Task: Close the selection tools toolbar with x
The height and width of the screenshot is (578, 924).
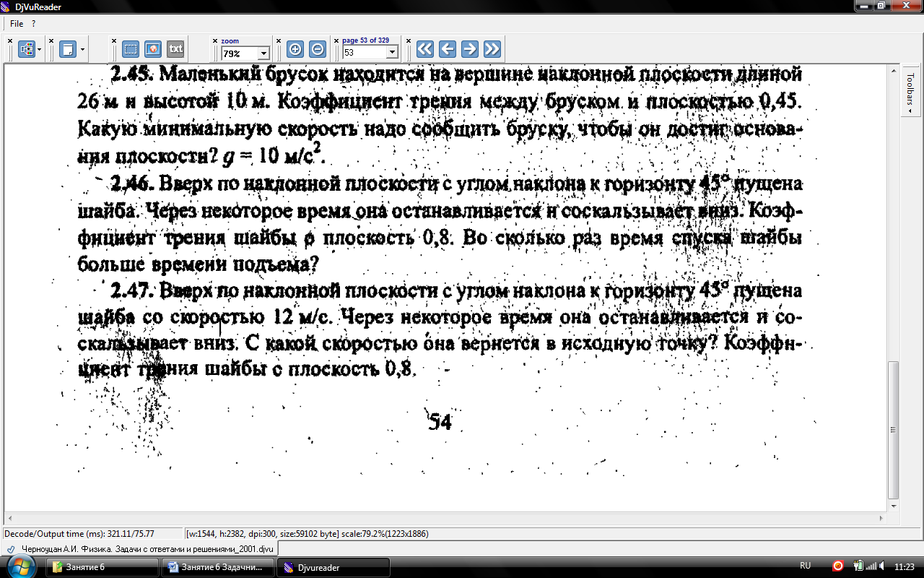Action: 114,41
